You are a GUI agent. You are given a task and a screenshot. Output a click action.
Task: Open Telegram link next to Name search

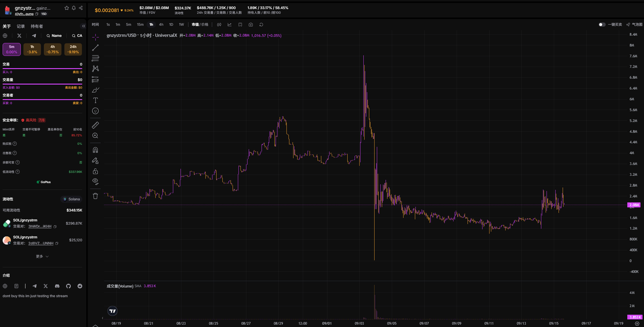(34, 35)
